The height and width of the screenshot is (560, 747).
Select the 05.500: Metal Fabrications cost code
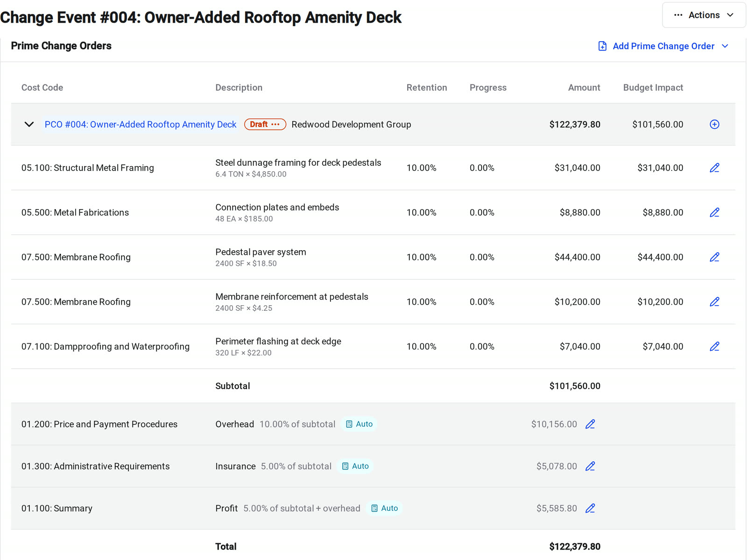coord(75,213)
